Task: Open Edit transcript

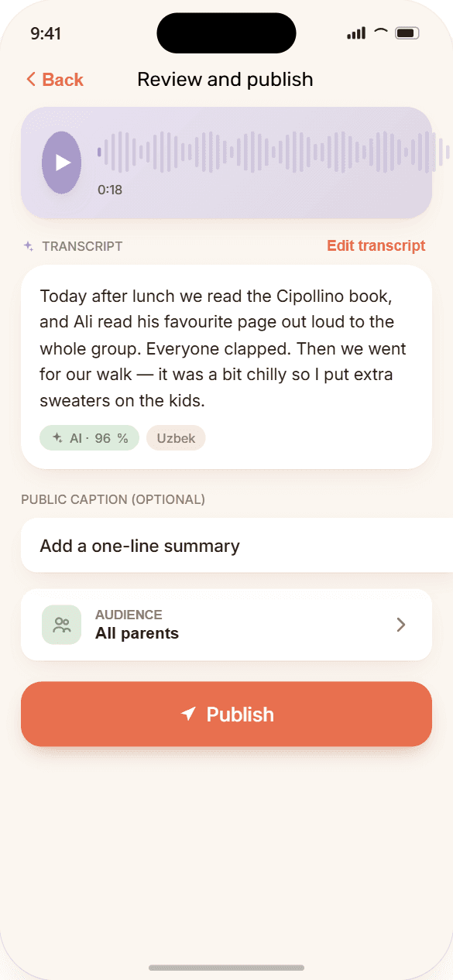Action: click(376, 245)
